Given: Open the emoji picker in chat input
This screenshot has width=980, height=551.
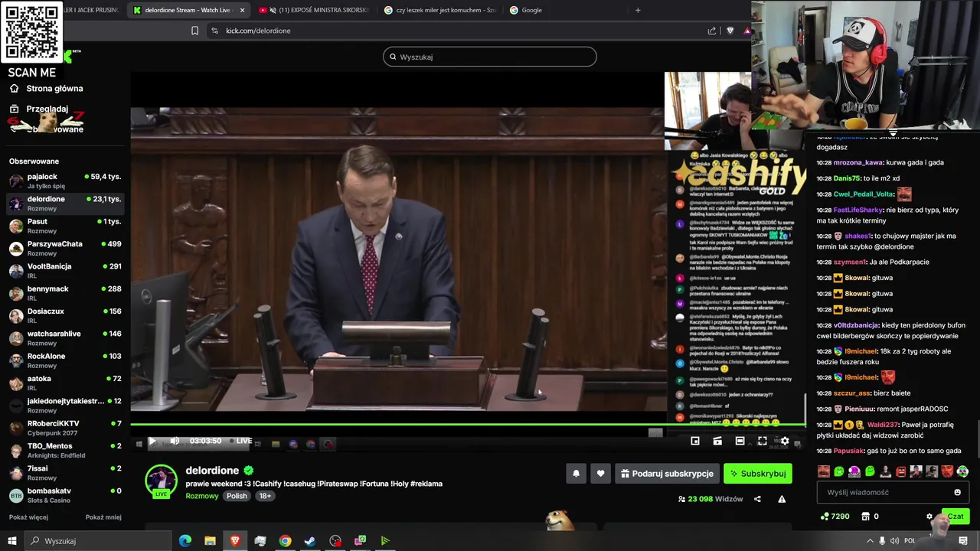Looking at the screenshot, I should tap(957, 492).
